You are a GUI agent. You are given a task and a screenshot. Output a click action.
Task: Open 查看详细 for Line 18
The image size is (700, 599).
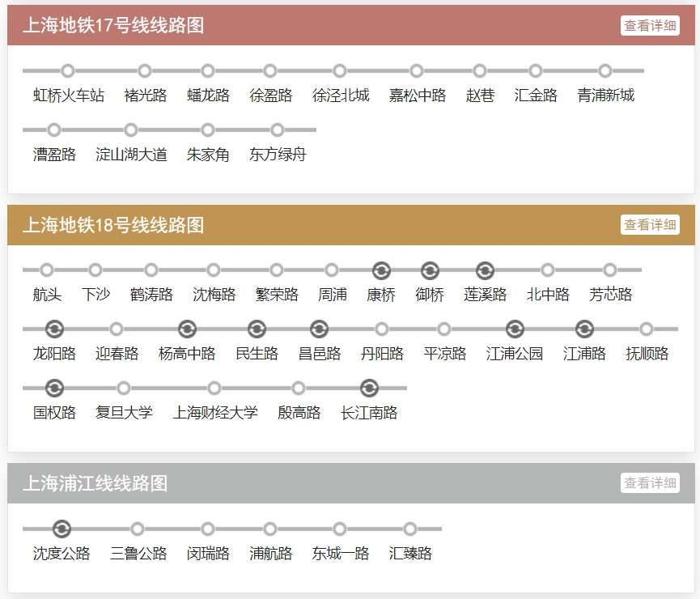(x=650, y=225)
